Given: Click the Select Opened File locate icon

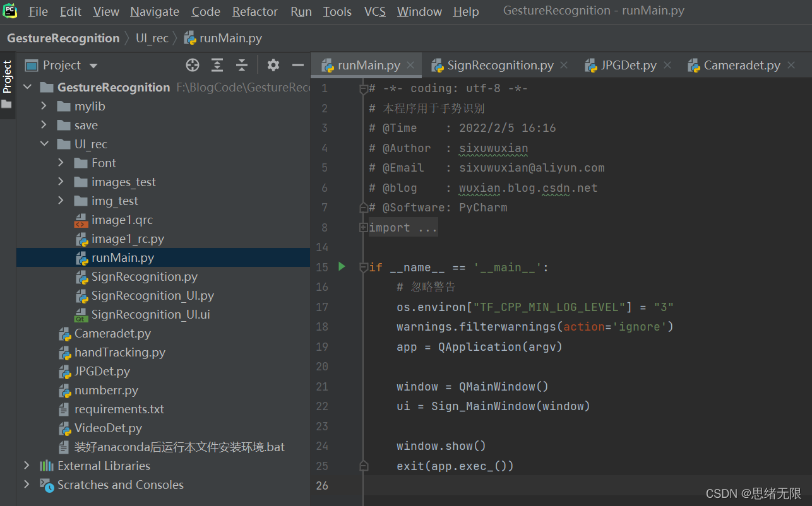Looking at the screenshot, I should 193,65.
